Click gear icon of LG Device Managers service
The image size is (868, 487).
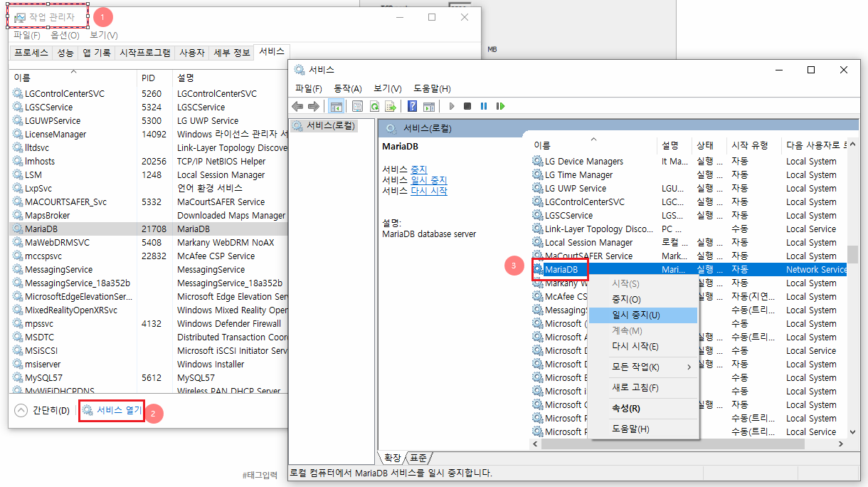click(x=537, y=161)
